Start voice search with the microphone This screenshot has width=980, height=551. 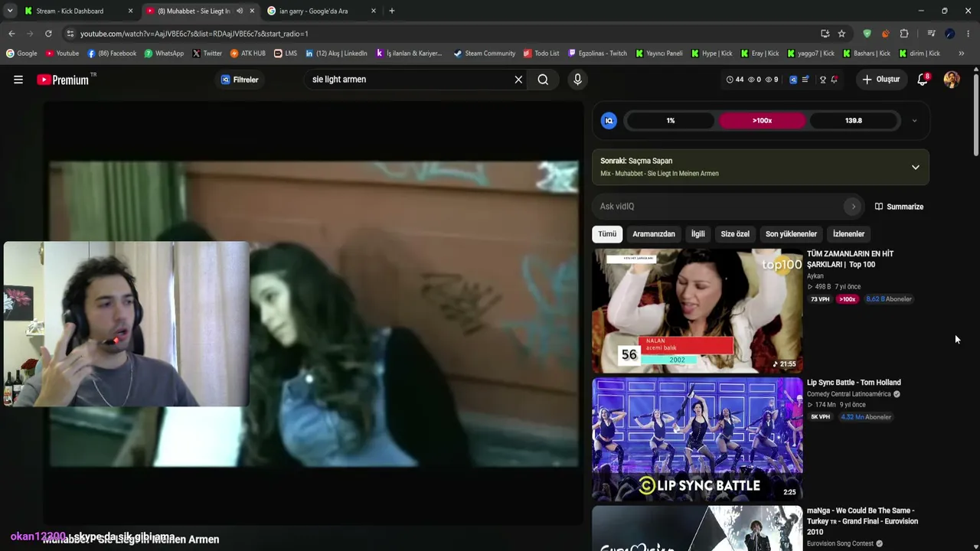pyautogui.click(x=577, y=80)
